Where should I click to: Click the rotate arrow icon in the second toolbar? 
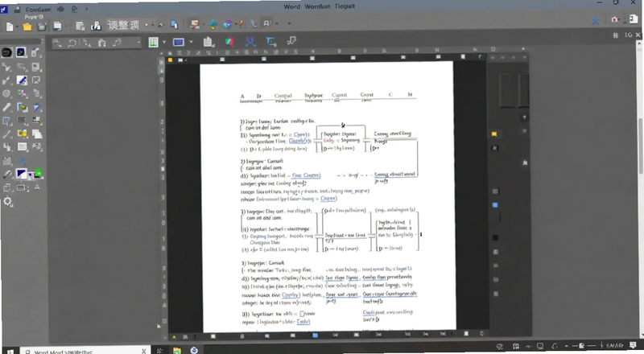pos(72,43)
